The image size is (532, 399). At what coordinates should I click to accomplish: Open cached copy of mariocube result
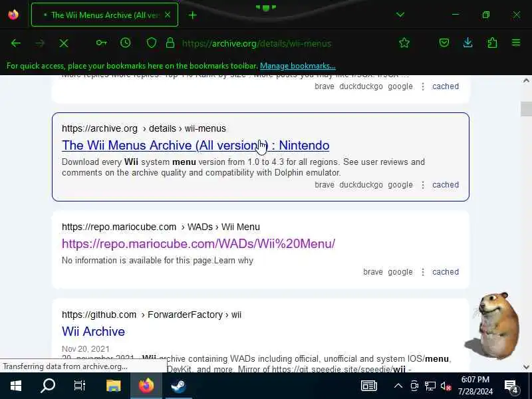pos(445,272)
